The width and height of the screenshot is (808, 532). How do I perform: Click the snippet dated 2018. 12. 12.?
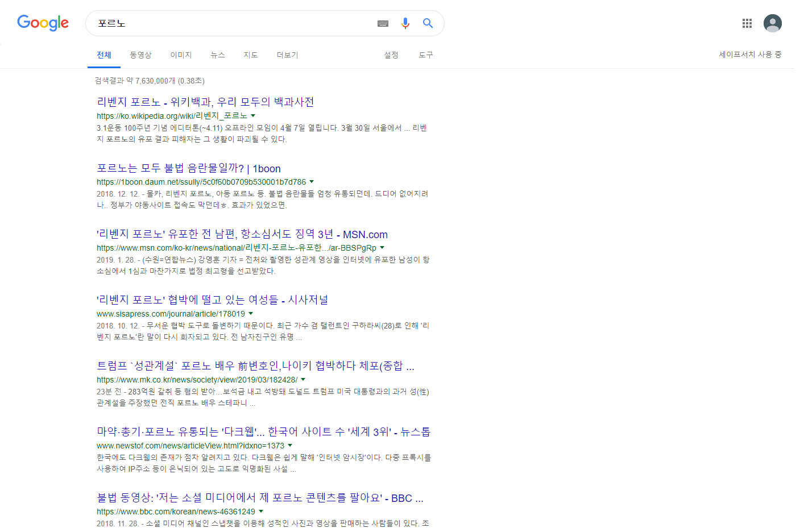pos(263,199)
